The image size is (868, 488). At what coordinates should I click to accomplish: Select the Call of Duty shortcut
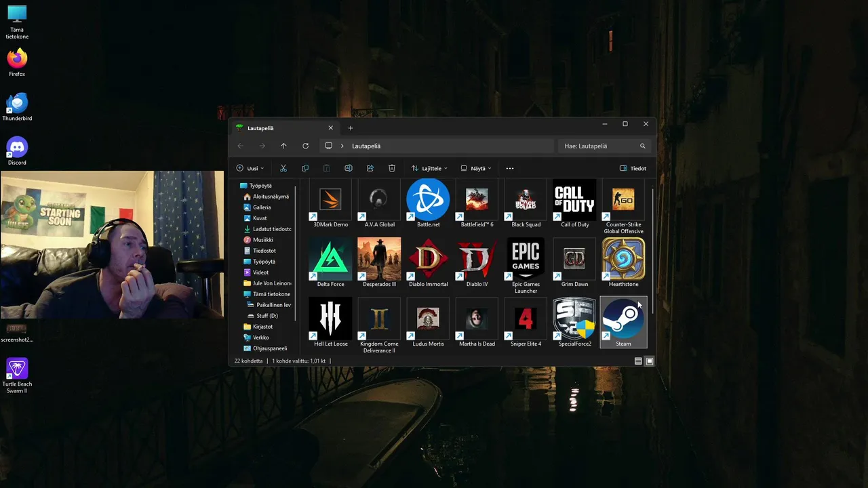tap(574, 203)
